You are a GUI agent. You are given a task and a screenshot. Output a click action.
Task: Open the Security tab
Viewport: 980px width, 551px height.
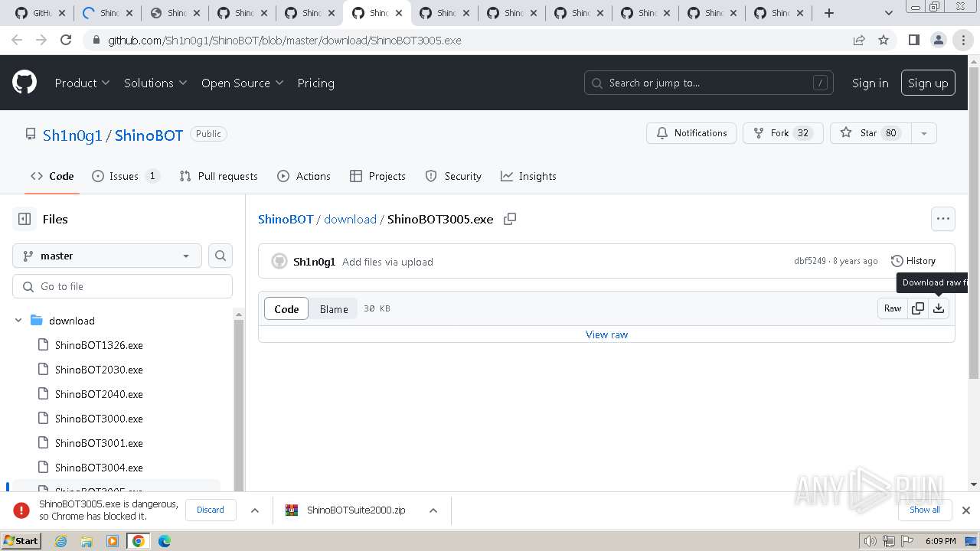click(453, 176)
